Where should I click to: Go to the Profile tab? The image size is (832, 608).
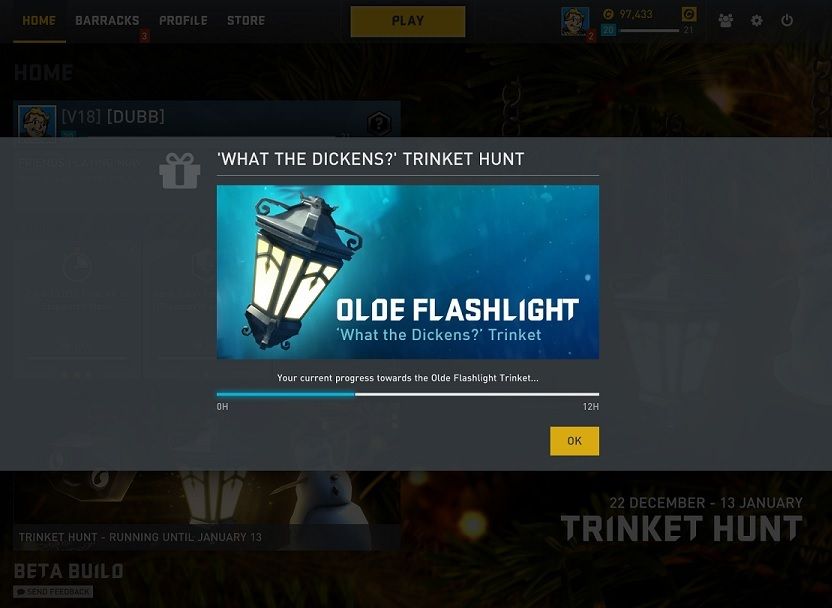click(183, 21)
